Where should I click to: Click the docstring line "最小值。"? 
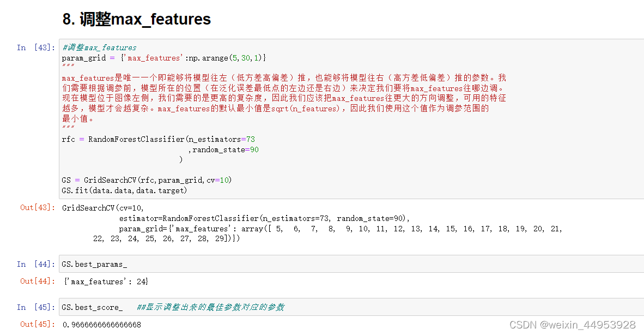(79, 119)
